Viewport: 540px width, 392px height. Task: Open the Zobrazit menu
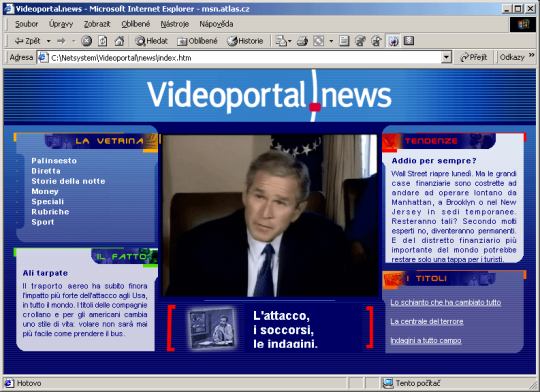point(97,24)
